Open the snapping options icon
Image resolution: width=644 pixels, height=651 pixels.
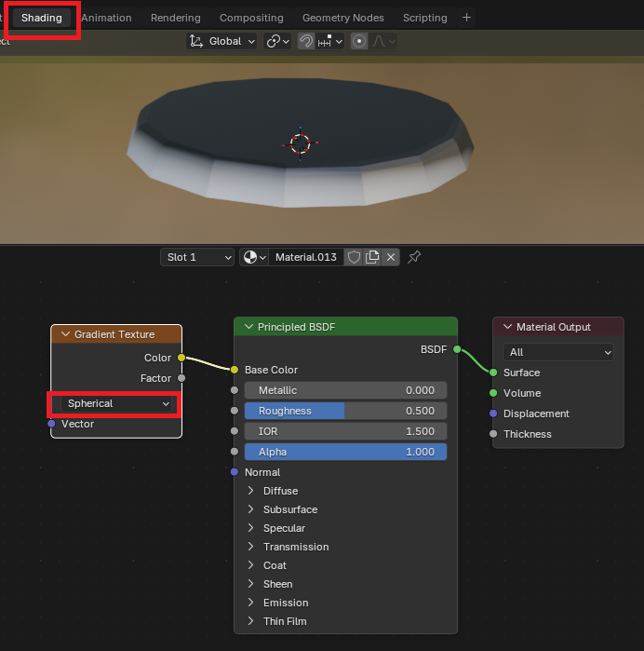click(x=331, y=41)
